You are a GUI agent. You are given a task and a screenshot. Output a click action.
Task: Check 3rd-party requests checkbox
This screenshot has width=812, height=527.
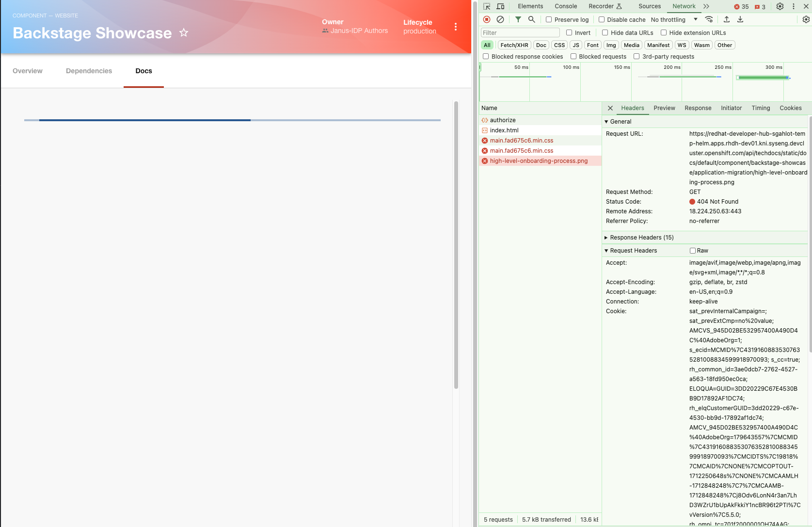(637, 57)
